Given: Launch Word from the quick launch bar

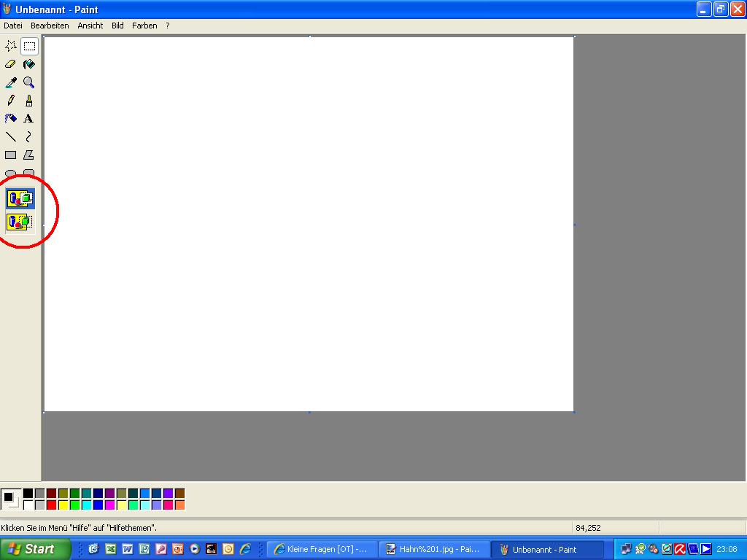Looking at the screenshot, I should tap(127, 549).
